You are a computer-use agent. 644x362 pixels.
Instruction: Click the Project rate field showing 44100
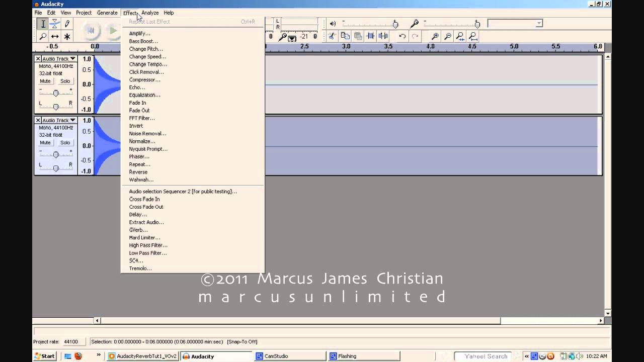tap(73, 342)
